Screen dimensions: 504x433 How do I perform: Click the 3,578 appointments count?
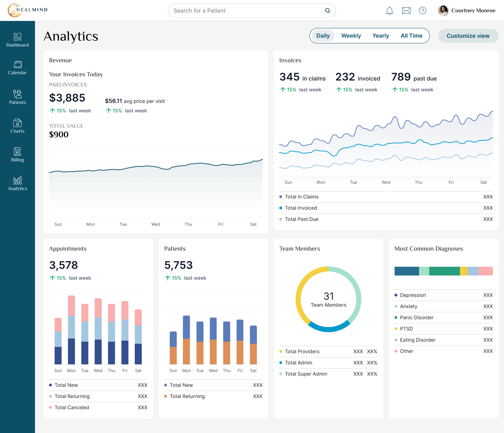[x=63, y=265]
